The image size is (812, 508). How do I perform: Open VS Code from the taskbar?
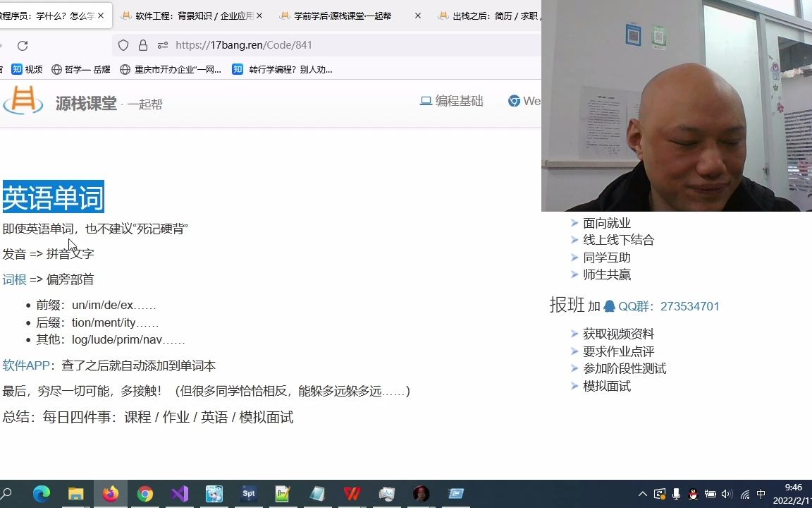point(180,495)
